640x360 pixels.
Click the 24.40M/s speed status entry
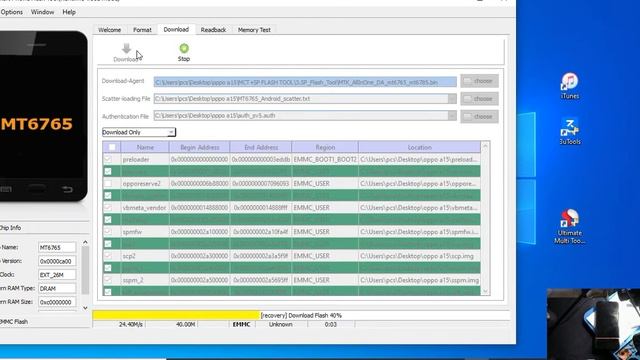131,324
